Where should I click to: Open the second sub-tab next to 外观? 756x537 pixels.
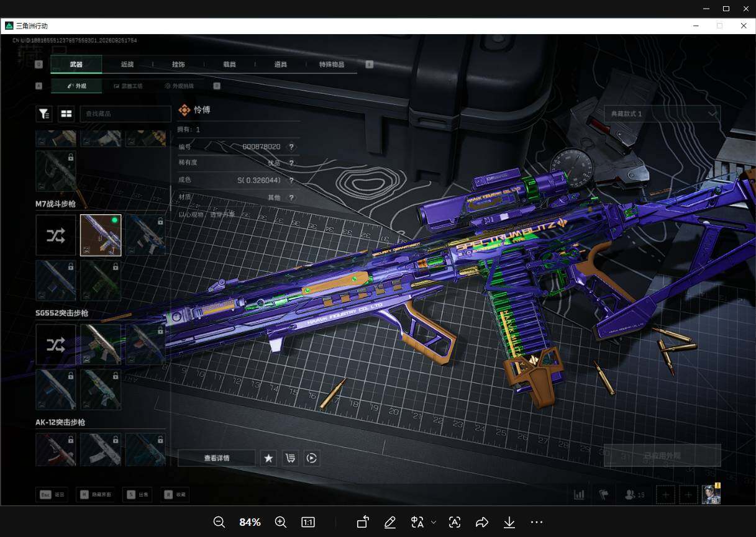coord(128,86)
